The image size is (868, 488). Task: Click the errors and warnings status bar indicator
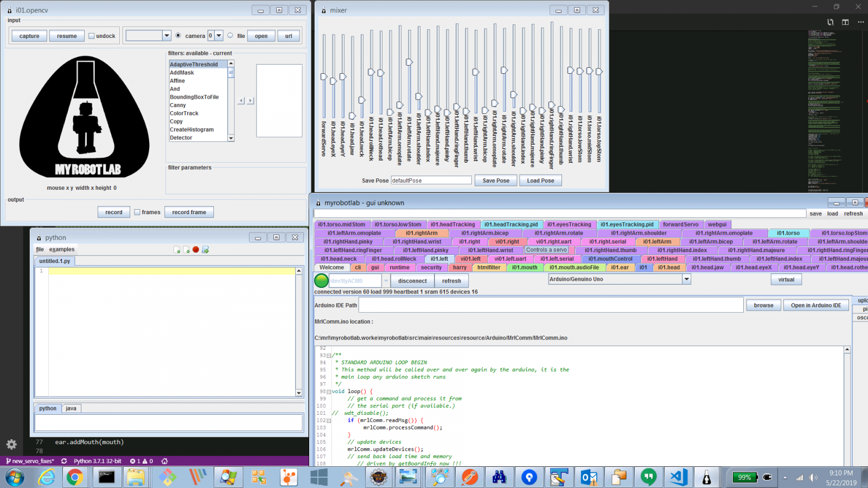(x=142, y=461)
